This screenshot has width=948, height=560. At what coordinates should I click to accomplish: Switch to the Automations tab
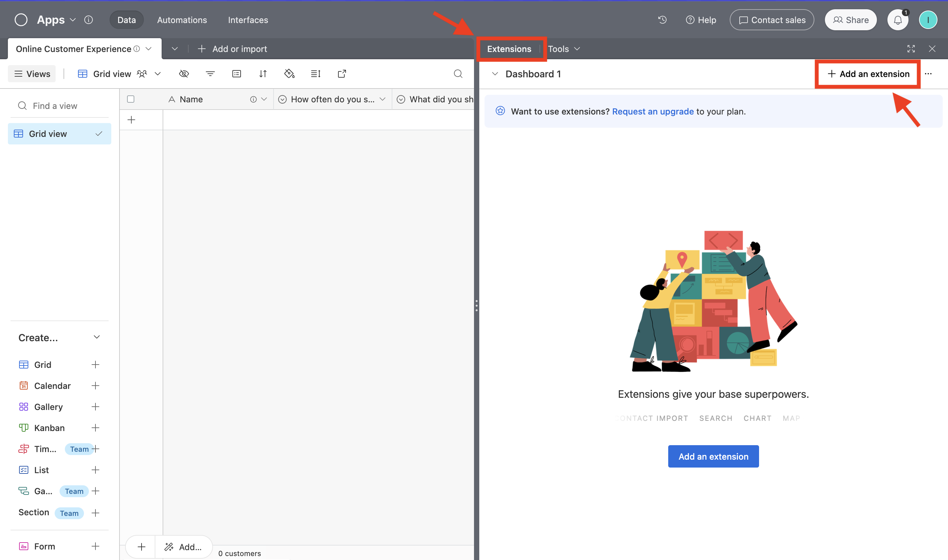tap(182, 20)
